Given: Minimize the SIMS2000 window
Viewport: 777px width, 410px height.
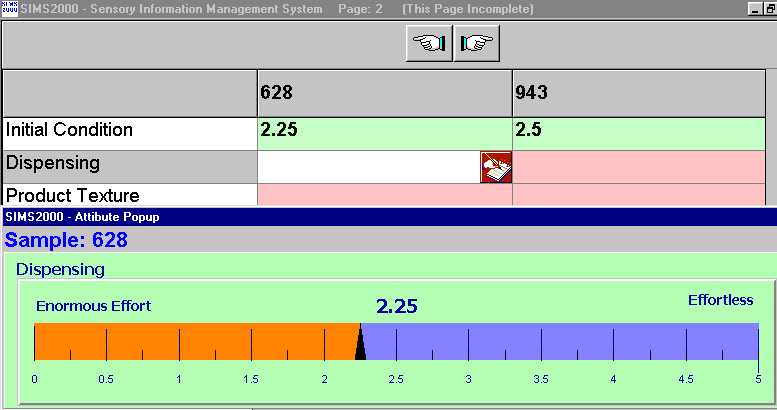Looking at the screenshot, I should (x=754, y=9).
